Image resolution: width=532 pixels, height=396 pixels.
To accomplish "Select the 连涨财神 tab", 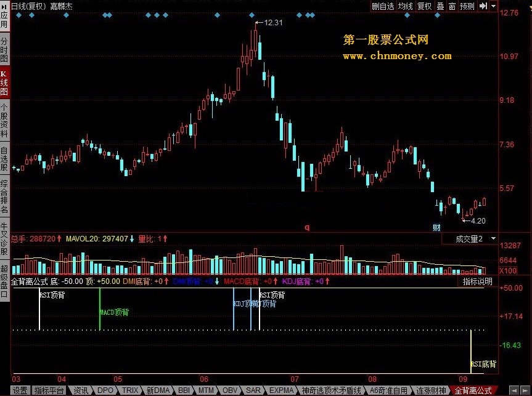I will (432, 390).
